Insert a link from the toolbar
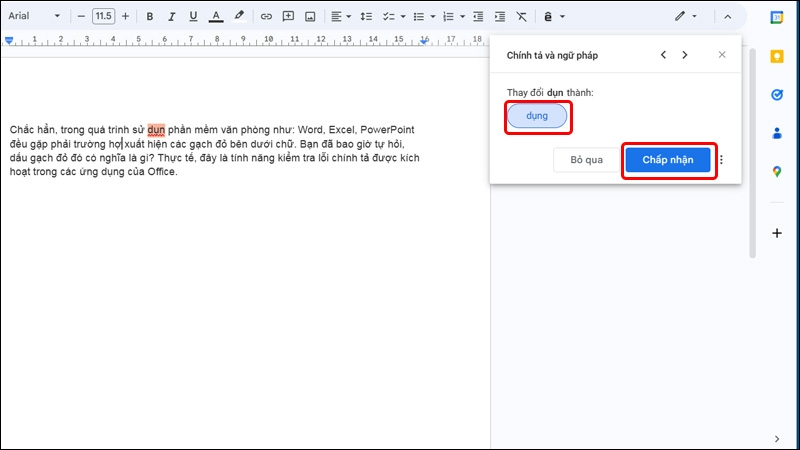 pyautogui.click(x=266, y=16)
